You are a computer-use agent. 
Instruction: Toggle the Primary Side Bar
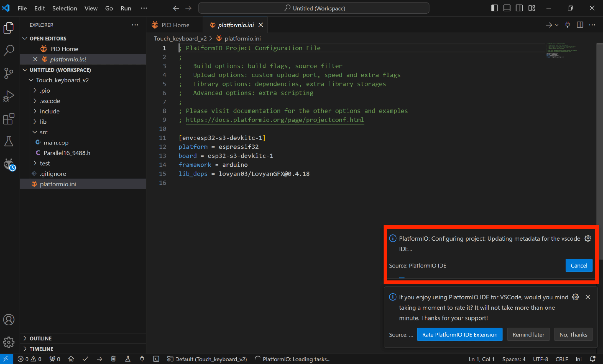[x=494, y=8]
